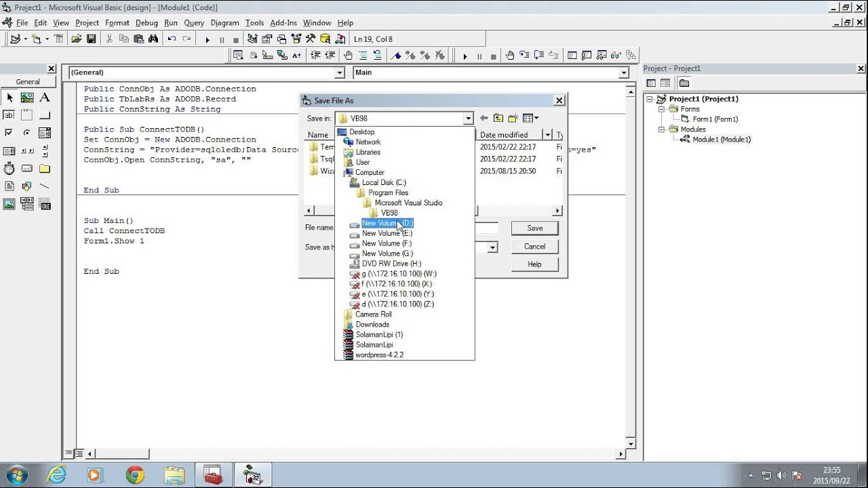Select the DirListBox folder tool
868x488 pixels.
45,168
